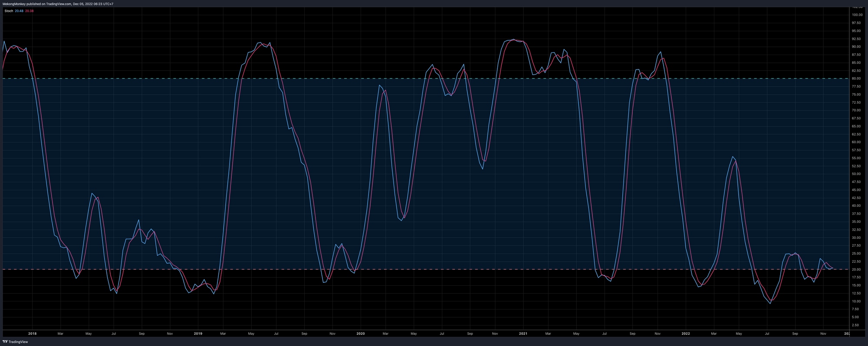Click the blue Stoch value 20.48
Screen dimensions: 868x346
pyautogui.click(x=19, y=11)
